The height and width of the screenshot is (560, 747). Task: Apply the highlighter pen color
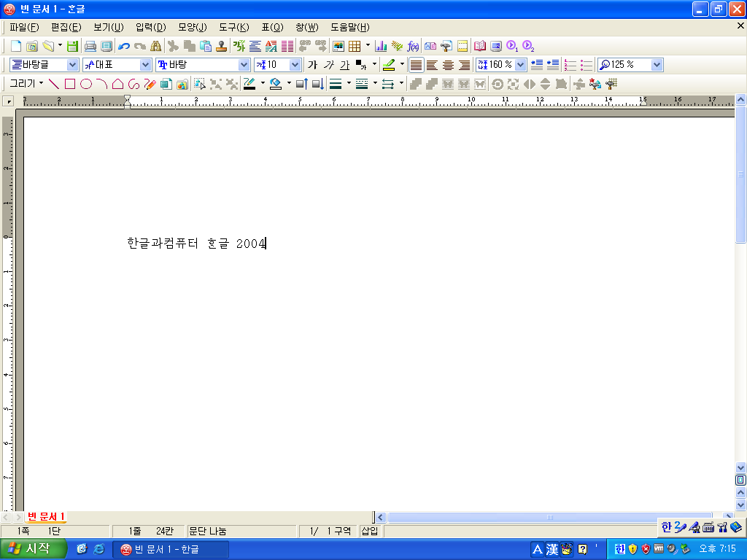point(390,65)
